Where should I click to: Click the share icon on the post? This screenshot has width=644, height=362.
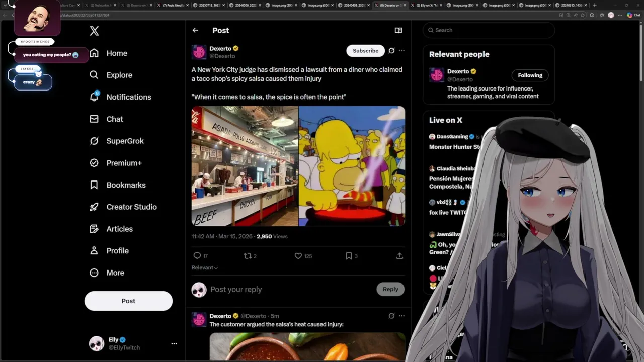tap(399, 256)
